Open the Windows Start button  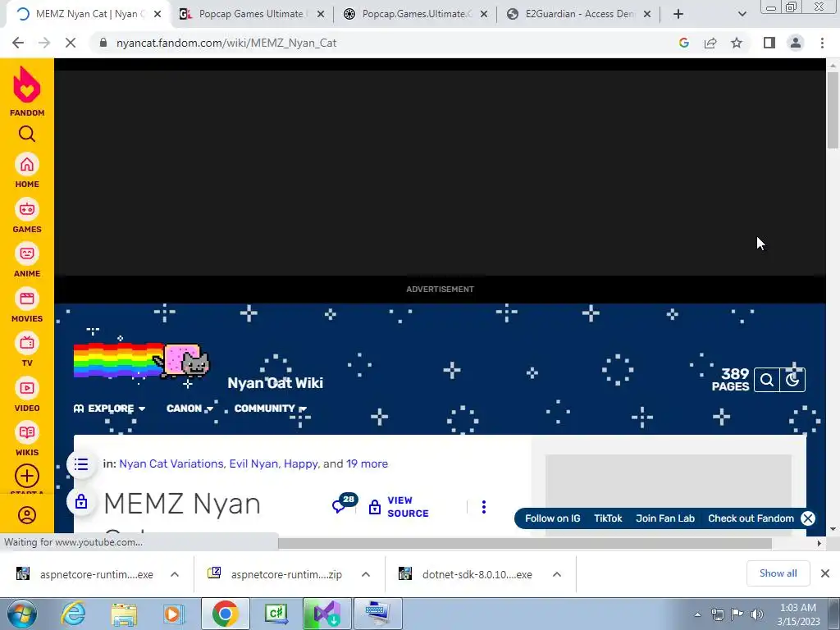21,614
